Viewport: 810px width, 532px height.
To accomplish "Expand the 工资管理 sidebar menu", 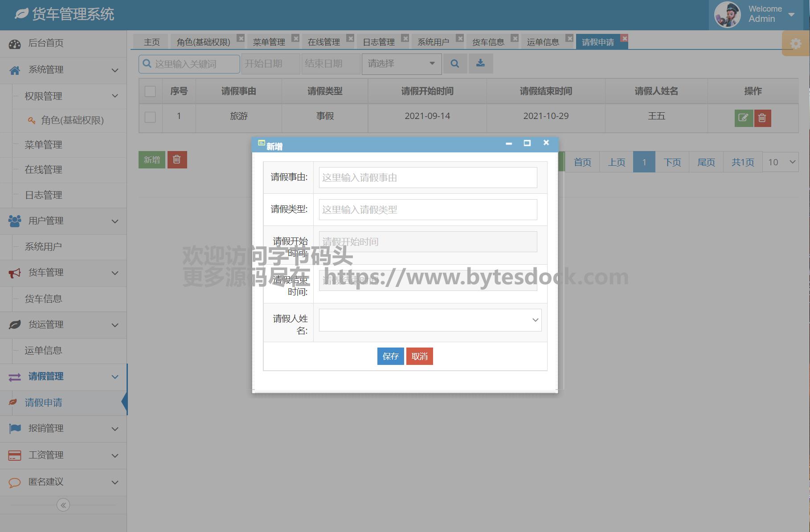I will (x=63, y=455).
